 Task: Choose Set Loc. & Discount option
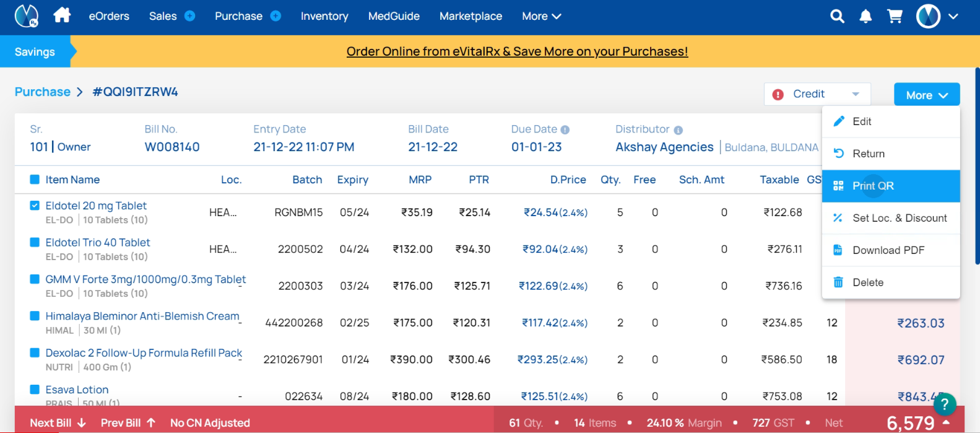click(891, 218)
